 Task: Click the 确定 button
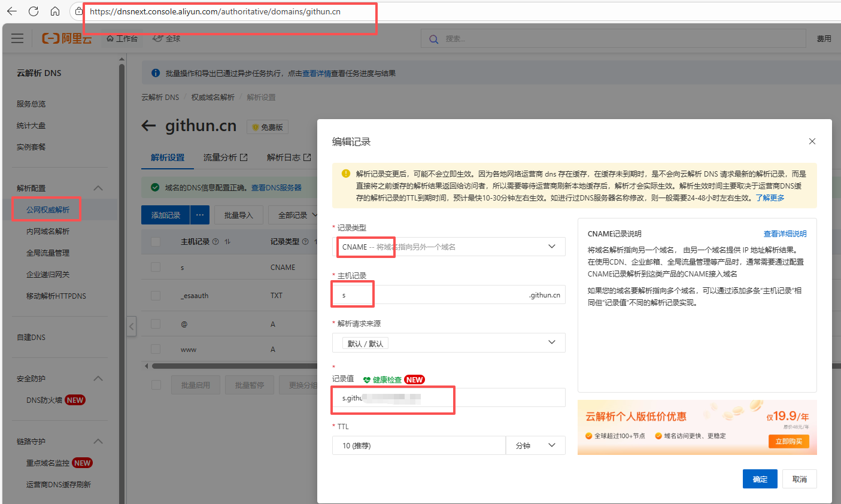(x=760, y=479)
